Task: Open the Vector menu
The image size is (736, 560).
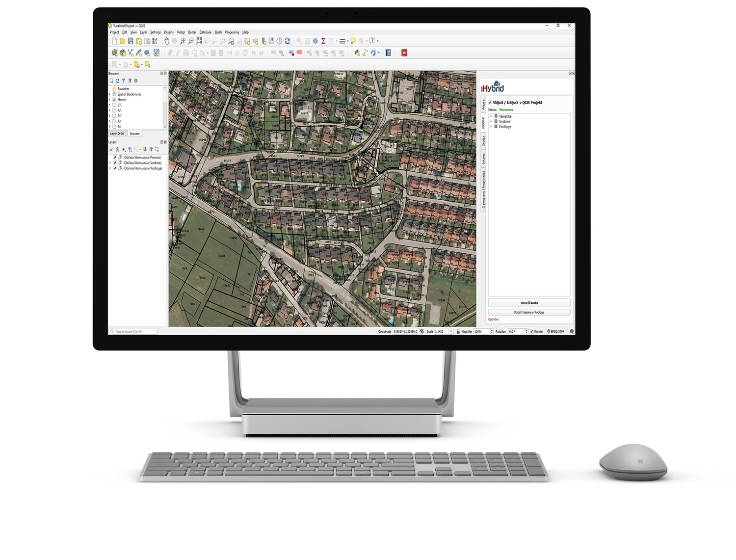Action: point(181,32)
